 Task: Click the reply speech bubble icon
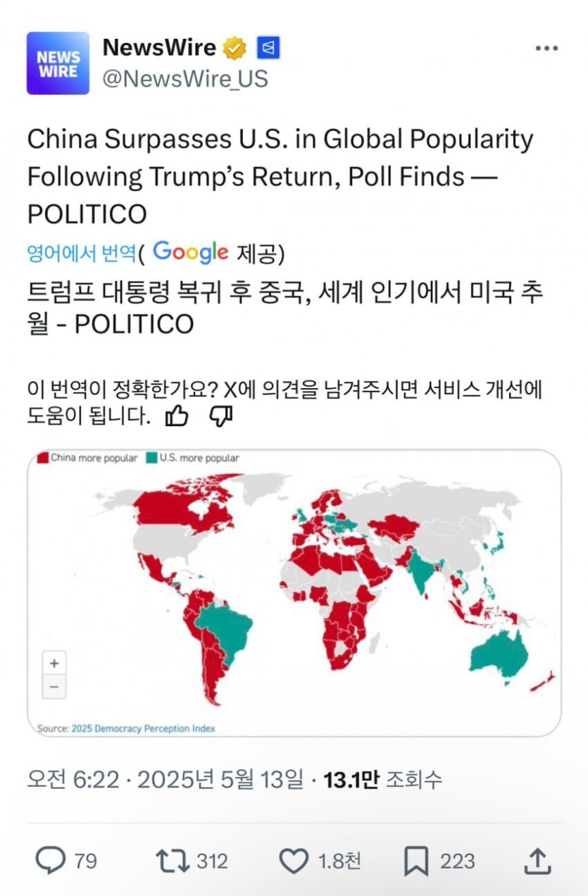click(51, 861)
